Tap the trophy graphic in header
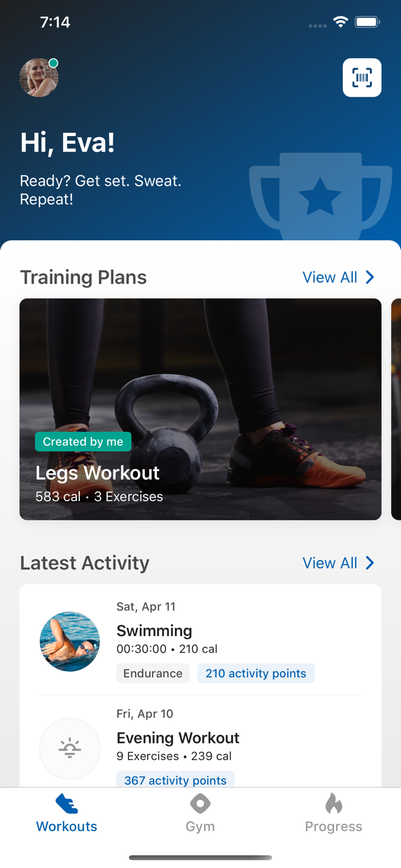401x868 pixels. click(321, 197)
